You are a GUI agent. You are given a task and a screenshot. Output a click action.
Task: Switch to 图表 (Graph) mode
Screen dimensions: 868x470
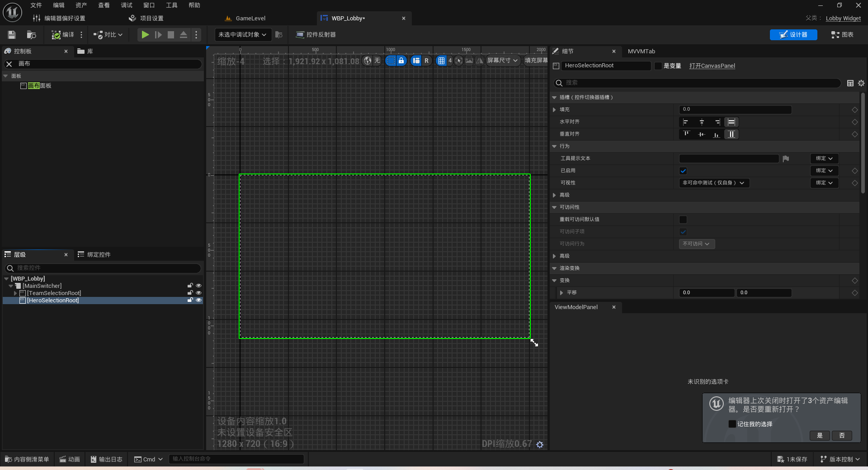coord(842,35)
